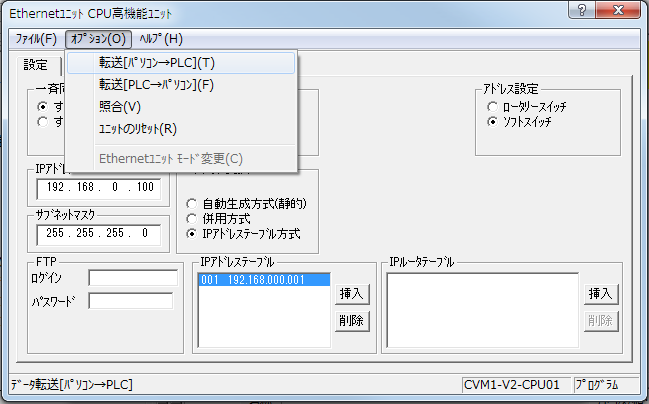The width and height of the screenshot is (649, 404).
Task: Select ユニットのリセット(R) menu entry
Action: tap(138, 128)
